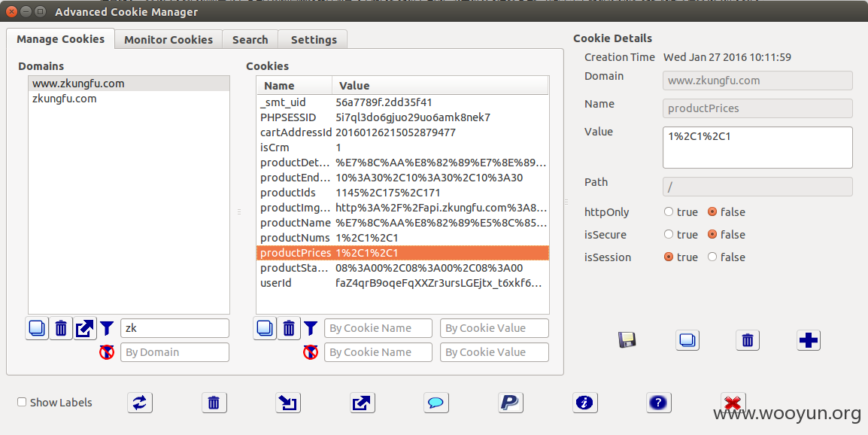Image resolution: width=868 pixels, height=435 pixels.
Task: Set isSession to true
Action: (669, 257)
